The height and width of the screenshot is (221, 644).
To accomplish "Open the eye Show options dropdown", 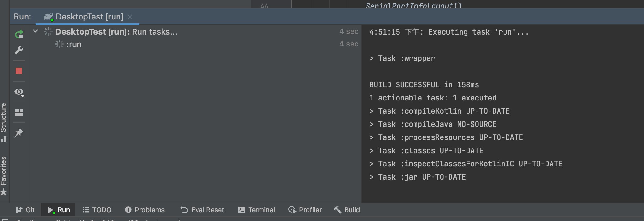I will tap(19, 92).
